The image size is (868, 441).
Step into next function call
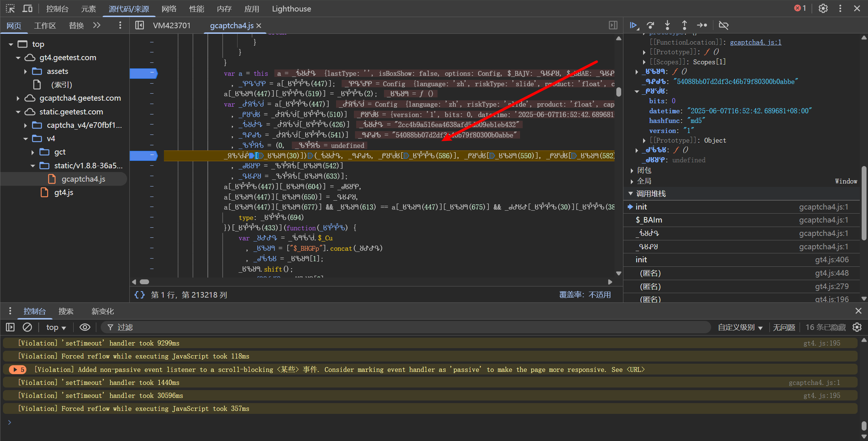[667, 25]
